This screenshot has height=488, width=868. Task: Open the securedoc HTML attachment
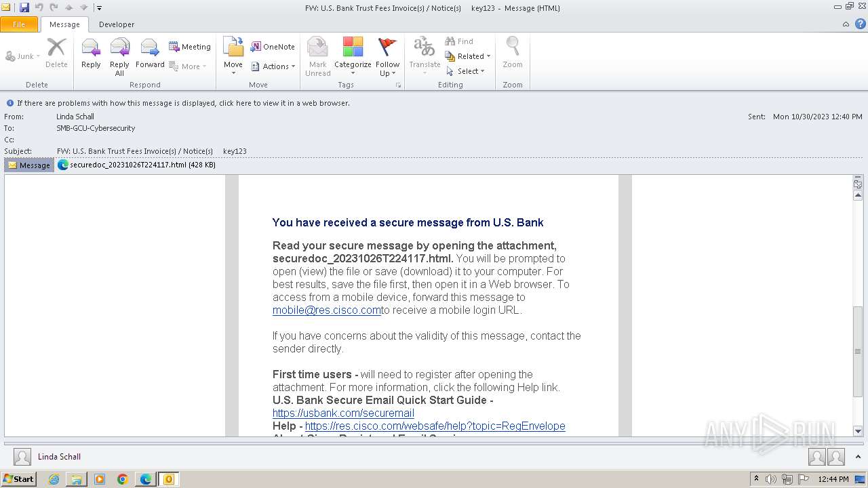click(x=136, y=165)
